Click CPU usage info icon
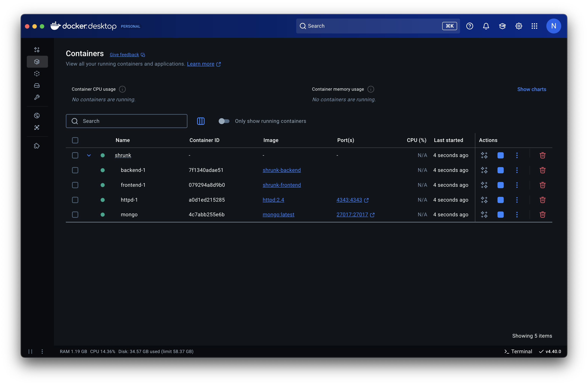 [x=122, y=89]
